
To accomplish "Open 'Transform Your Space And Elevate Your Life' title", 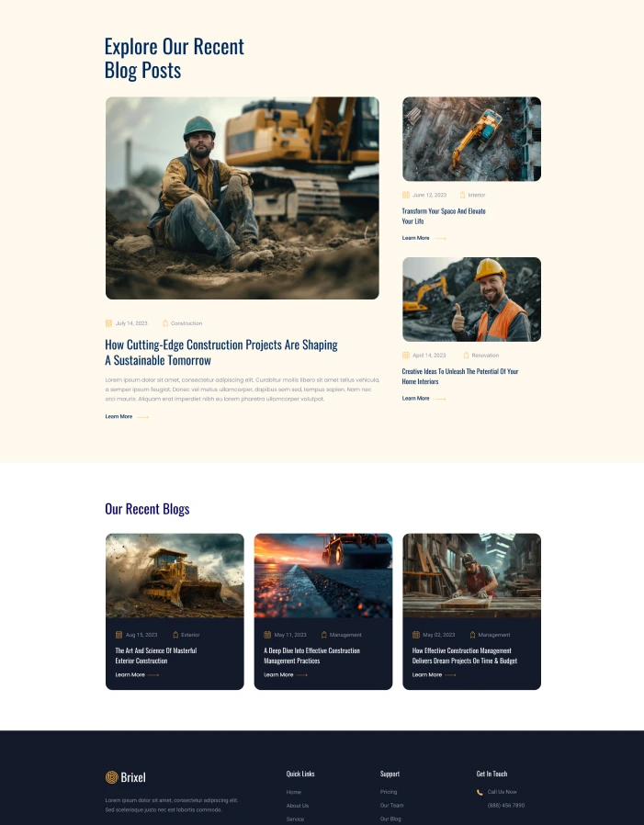I will tap(444, 216).
